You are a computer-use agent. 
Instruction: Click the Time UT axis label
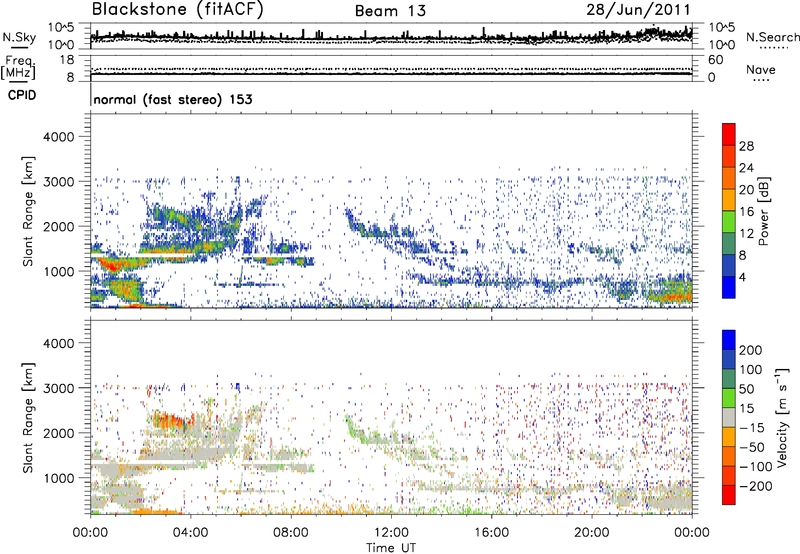click(x=391, y=548)
